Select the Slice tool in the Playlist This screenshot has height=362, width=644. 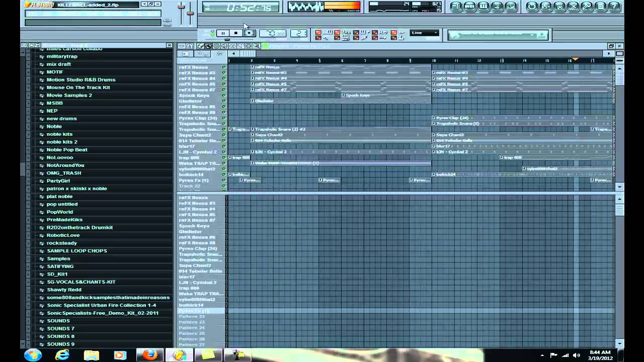(x=240, y=46)
